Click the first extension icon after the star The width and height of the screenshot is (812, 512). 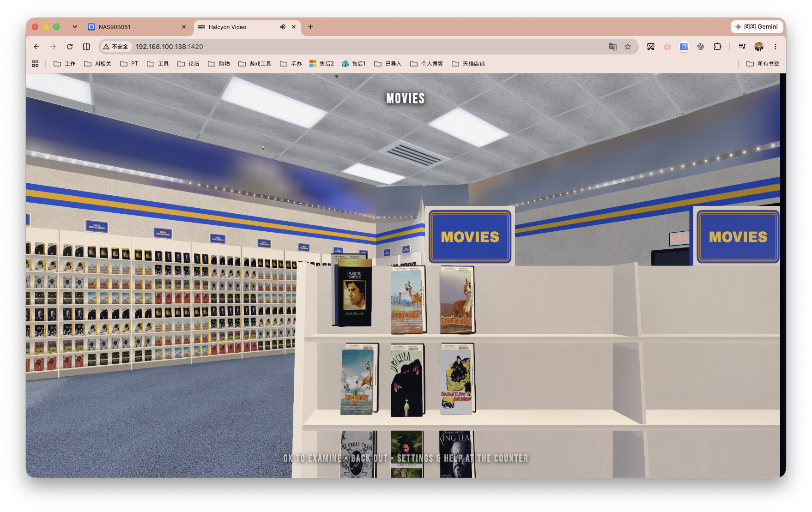[651, 47]
